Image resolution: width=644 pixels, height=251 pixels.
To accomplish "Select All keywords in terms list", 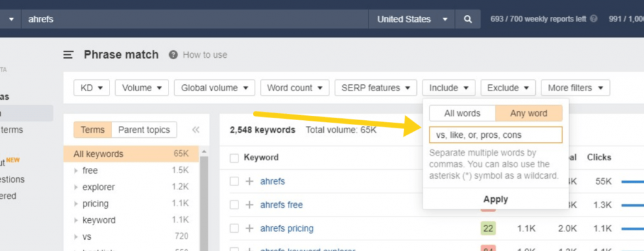I will pos(131,154).
